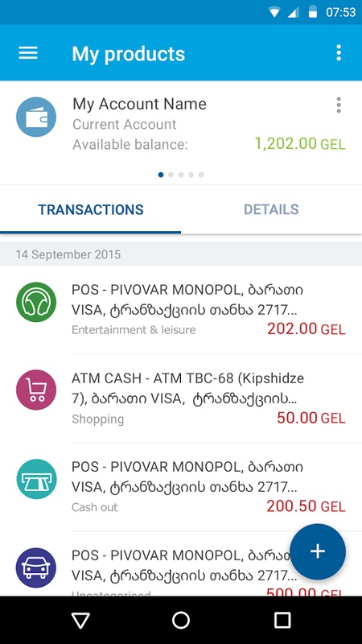Select the second account page dot
This screenshot has width=362, height=644.
point(171,175)
